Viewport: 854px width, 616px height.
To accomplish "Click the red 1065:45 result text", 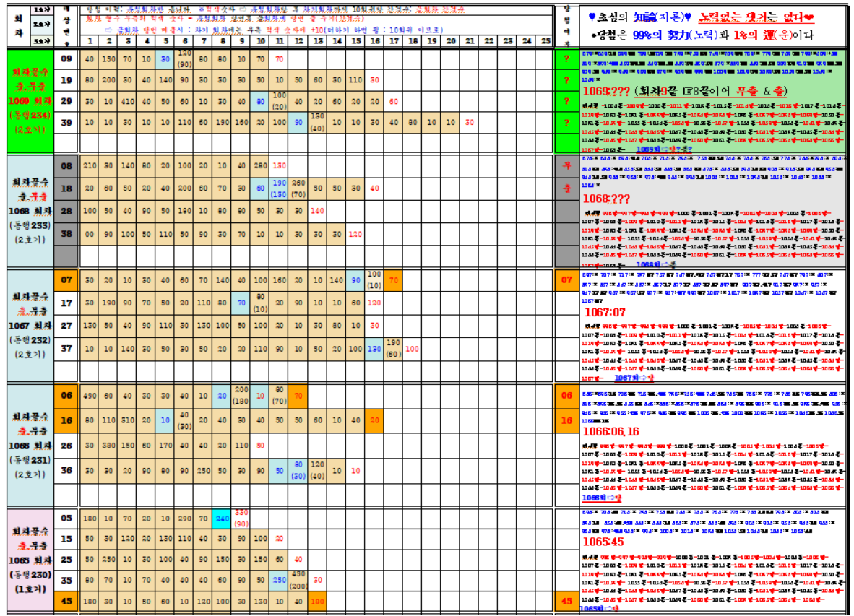I will click(603, 542).
